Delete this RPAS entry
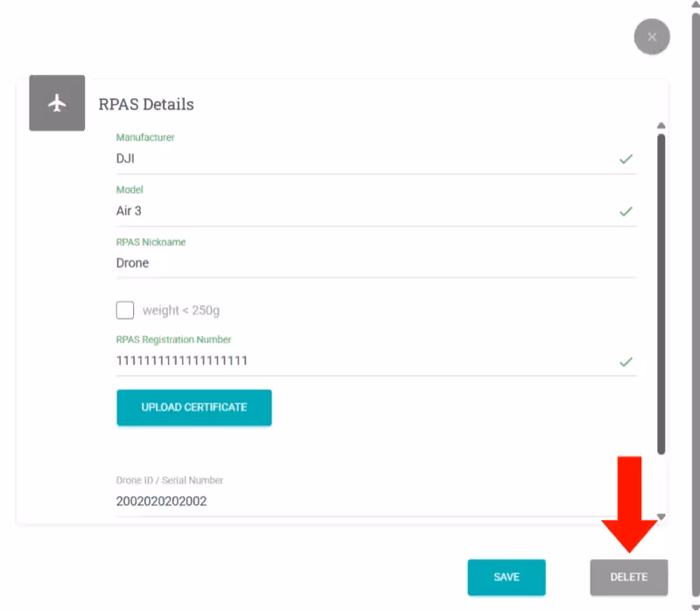The width and height of the screenshot is (700, 611). (628, 578)
